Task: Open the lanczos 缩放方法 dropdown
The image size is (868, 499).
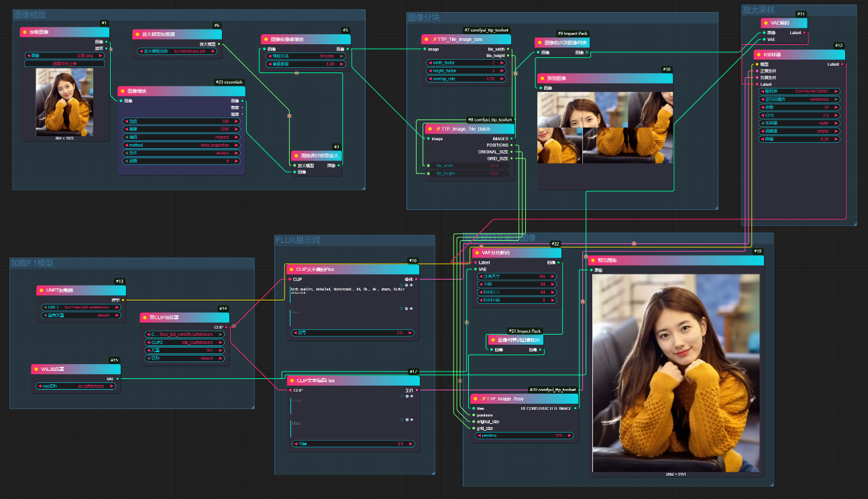Action: 305,56
